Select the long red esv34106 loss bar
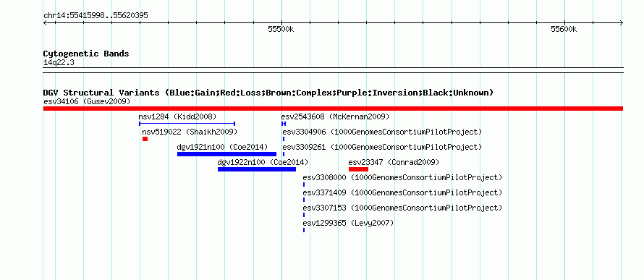 pyautogui.click(x=333, y=109)
